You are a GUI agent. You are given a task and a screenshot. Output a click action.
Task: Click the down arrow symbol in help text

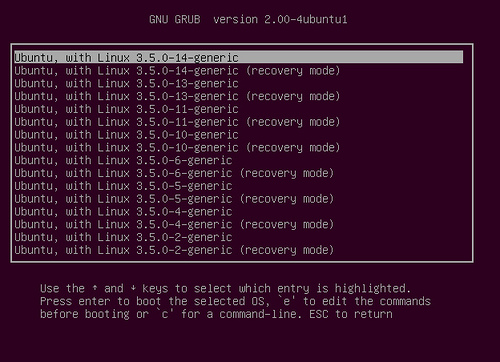point(133,288)
